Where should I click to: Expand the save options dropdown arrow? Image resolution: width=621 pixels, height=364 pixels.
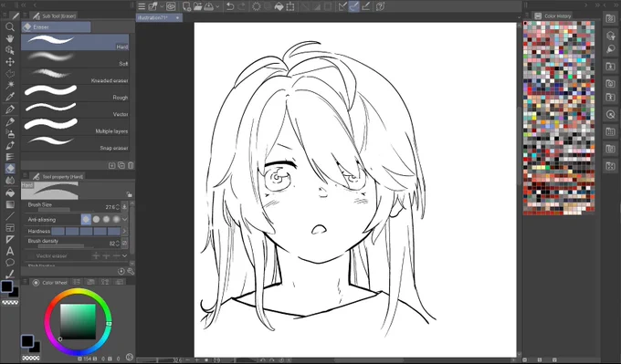(217, 6)
